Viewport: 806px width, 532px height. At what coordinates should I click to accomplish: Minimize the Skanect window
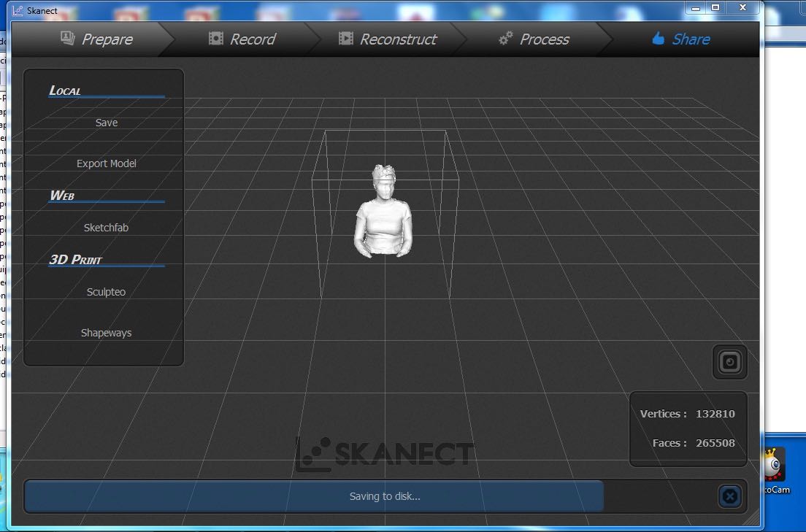[x=696, y=8]
